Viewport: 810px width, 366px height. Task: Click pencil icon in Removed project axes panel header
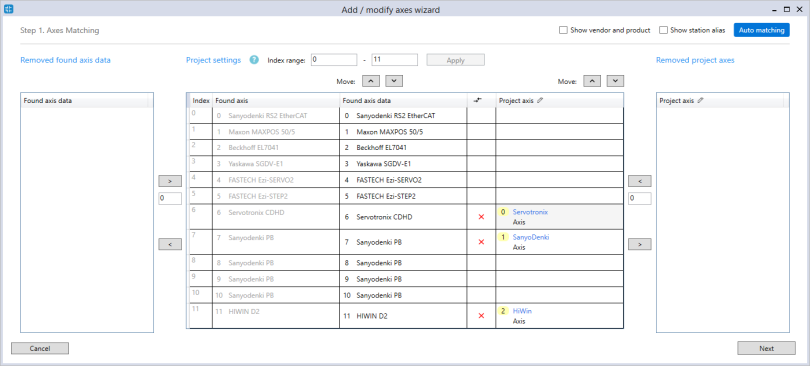pos(700,101)
